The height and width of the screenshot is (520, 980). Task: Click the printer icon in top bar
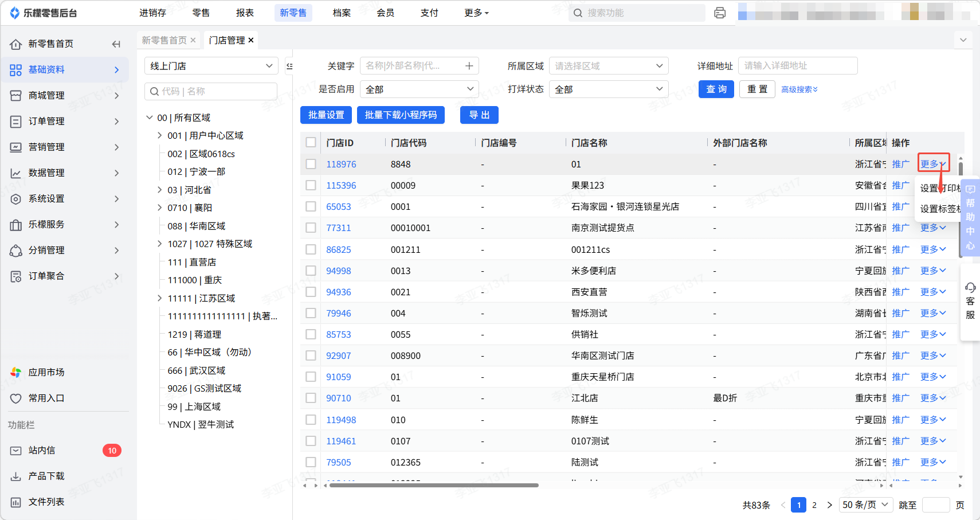[x=720, y=13]
